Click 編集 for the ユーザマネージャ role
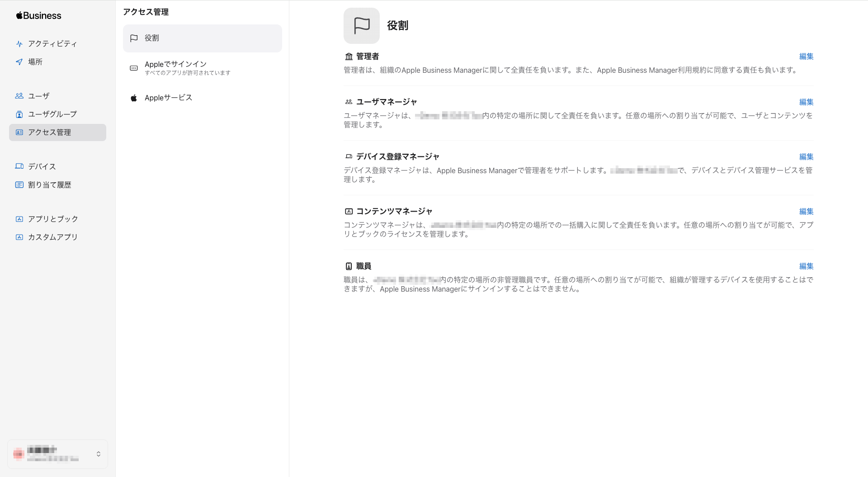This screenshot has width=868, height=477. coord(806,102)
